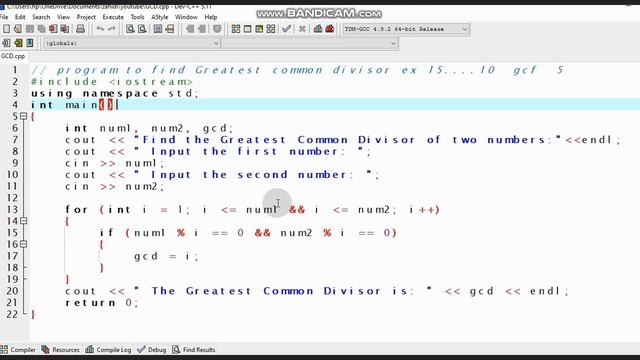
Task: Click the green Toggle Bookmarks icon
Action: tap(18, 43)
